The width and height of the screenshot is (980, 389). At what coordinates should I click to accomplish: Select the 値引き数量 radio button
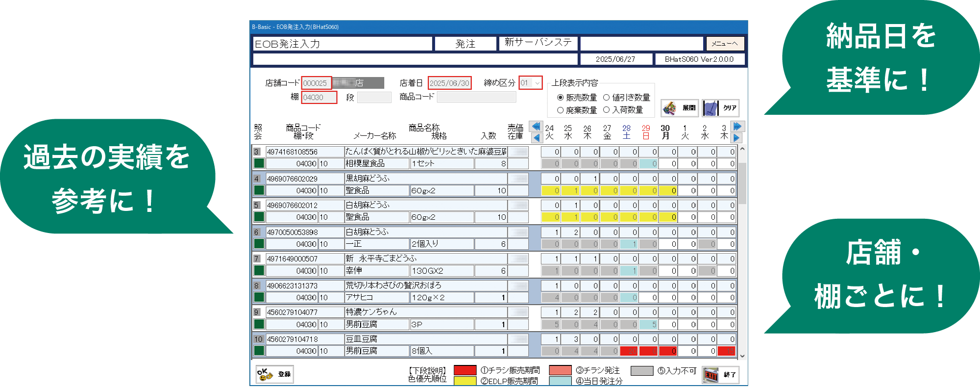(x=607, y=98)
